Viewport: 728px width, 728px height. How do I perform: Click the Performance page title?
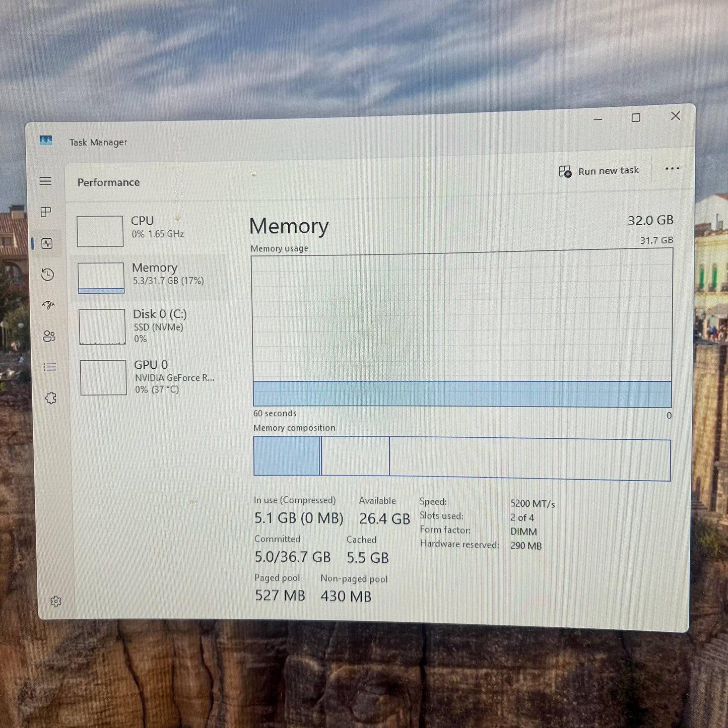[x=108, y=182]
